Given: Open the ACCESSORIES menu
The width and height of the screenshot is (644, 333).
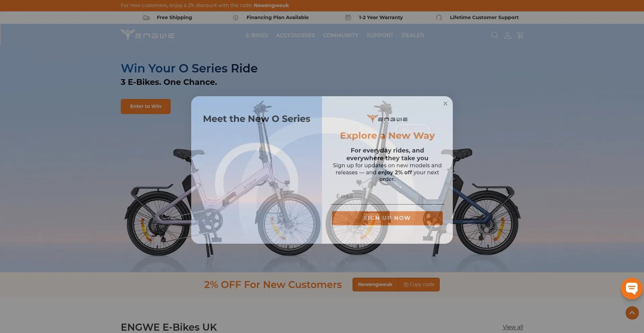Looking at the screenshot, I should pyautogui.click(x=295, y=35).
